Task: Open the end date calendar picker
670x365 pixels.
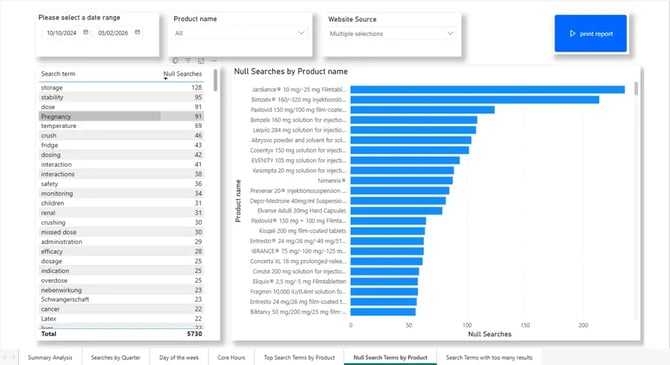Action: click(x=138, y=32)
